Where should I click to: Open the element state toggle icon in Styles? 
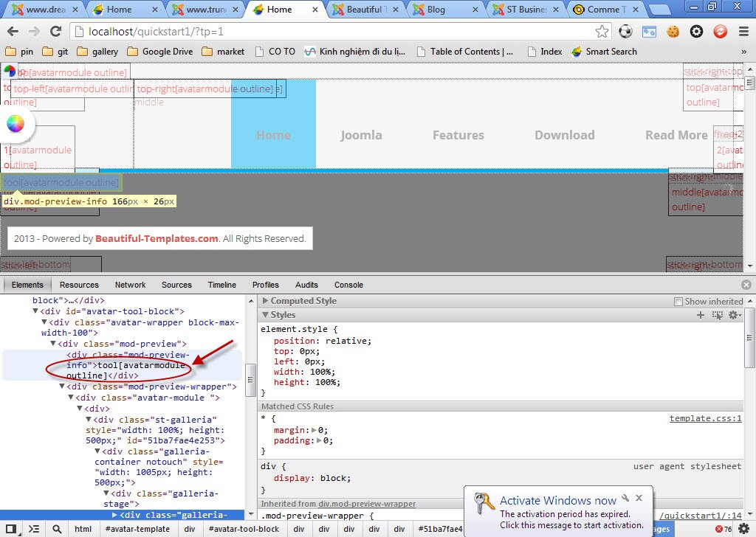coord(718,315)
